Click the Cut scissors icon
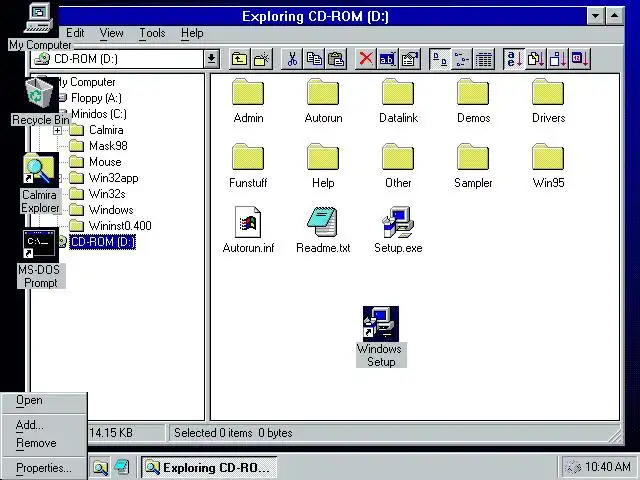The image size is (640, 480). tap(292, 60)
